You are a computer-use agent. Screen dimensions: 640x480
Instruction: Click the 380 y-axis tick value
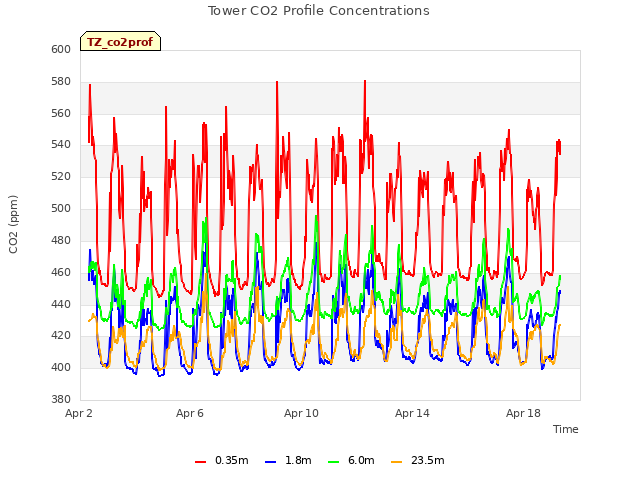coord(61,400)
